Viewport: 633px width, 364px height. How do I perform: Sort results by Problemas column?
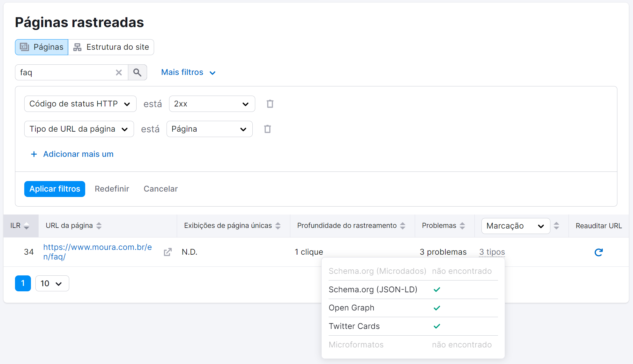462,226
